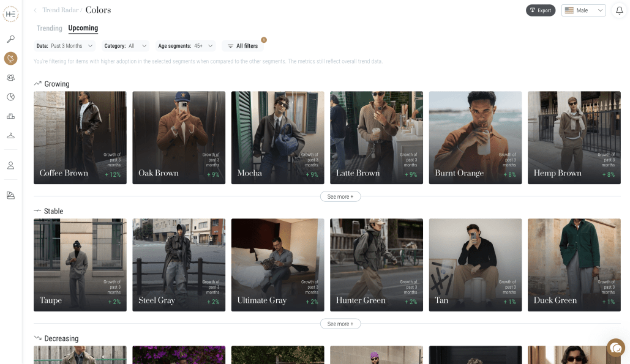Open the Taupe color card
The image size is (630, 364).
pyautogui.click(x=80, y=265)
